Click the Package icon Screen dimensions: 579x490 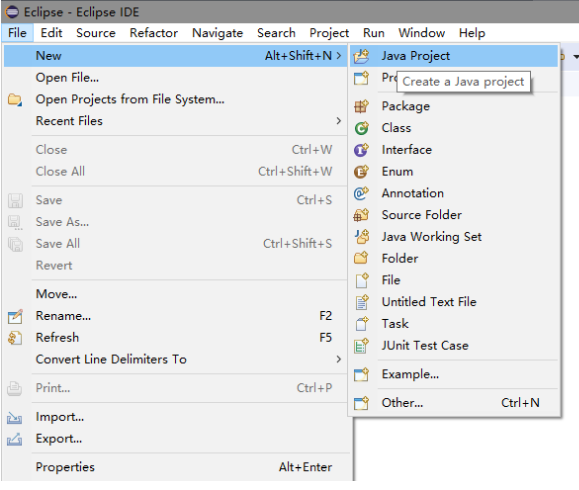point(361,106)
